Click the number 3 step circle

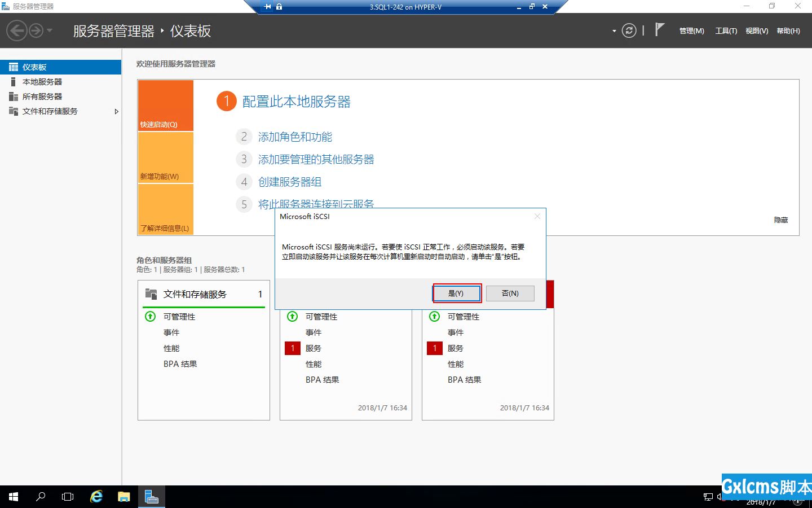point(244,159)
